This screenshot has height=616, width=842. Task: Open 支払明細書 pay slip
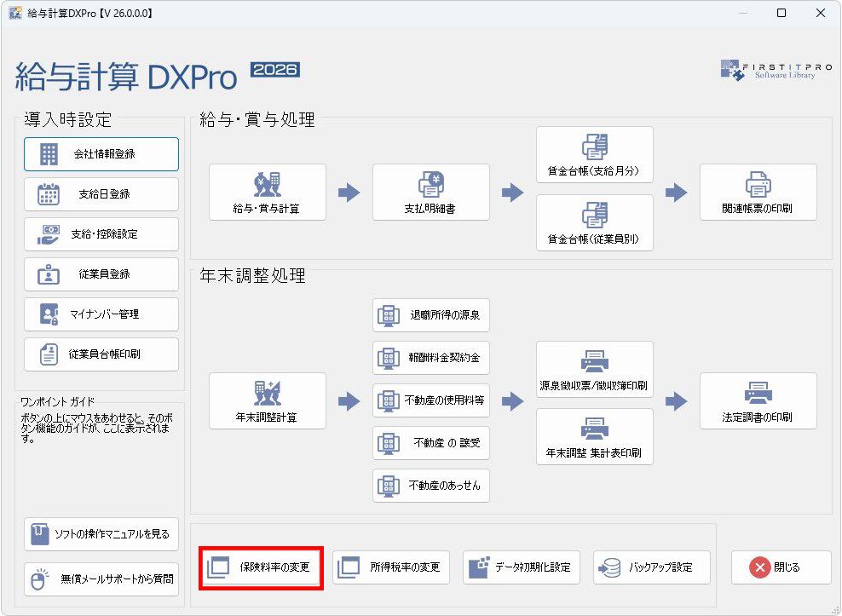(430, 193)
